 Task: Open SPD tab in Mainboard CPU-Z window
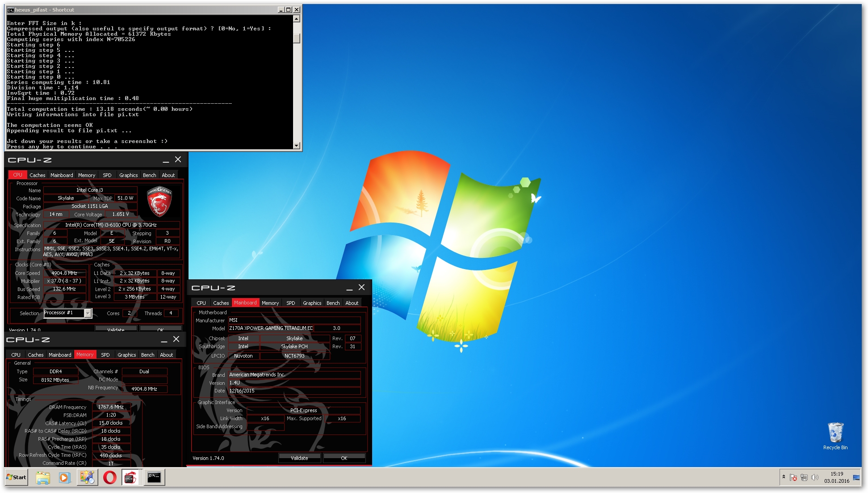291,303
